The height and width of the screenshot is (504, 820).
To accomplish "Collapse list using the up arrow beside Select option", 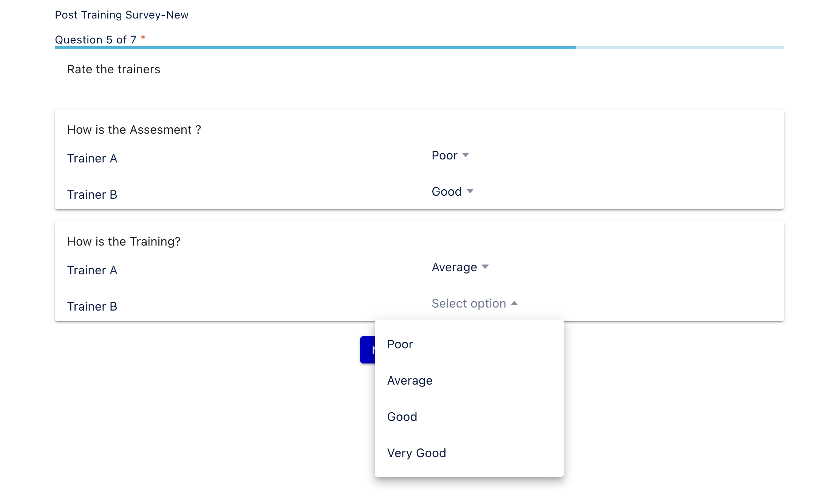I will point(514,303).
